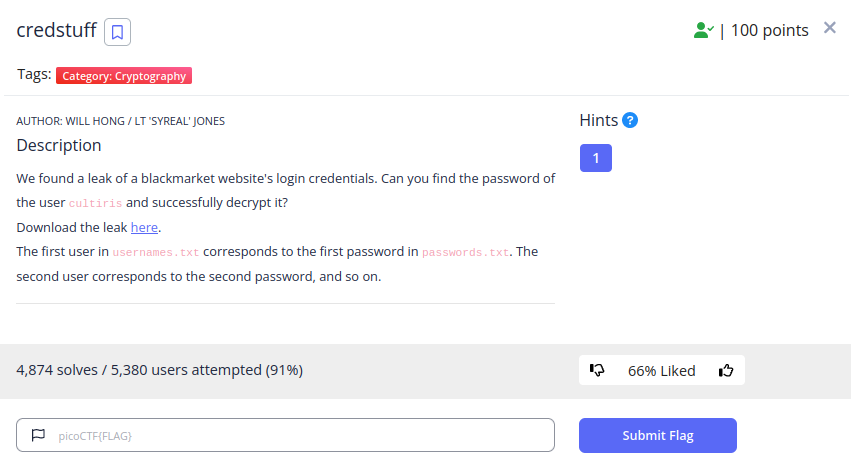This screenshot has width=851, height=471.
Task: Click the 66% Liked rating label
Action: (661, 371)
